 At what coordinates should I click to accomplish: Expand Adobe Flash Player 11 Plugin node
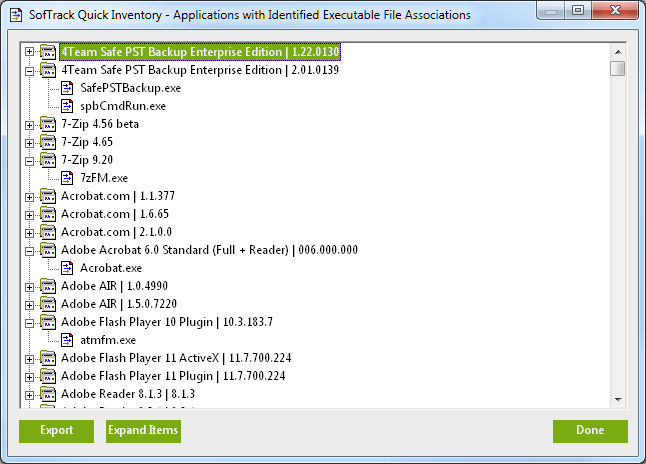[29, 377]
